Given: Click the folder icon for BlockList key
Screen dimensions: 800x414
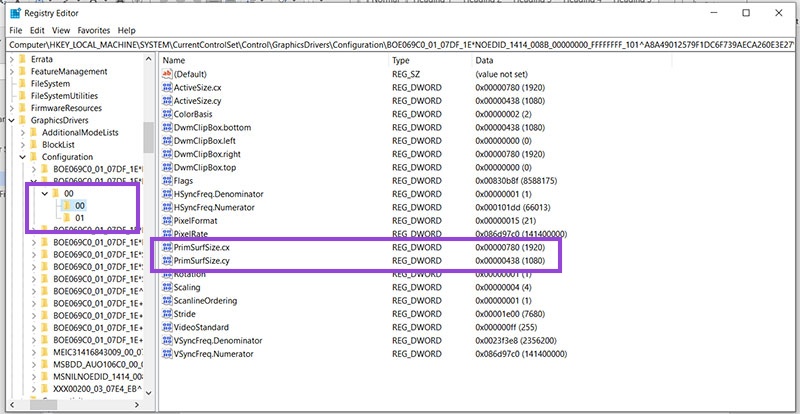Looking at the screenshot, I should [x=33, y=144].
